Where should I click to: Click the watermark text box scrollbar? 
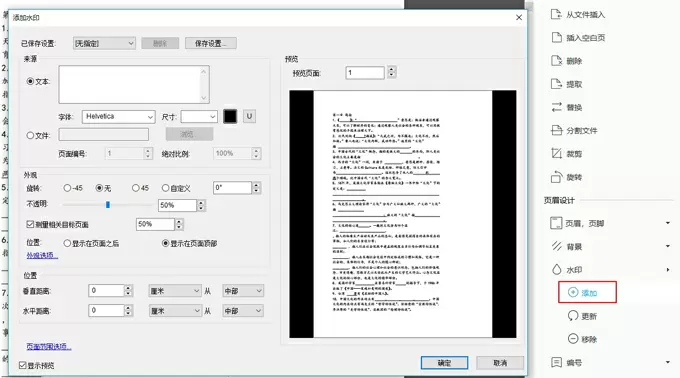(x=204, y=85)
